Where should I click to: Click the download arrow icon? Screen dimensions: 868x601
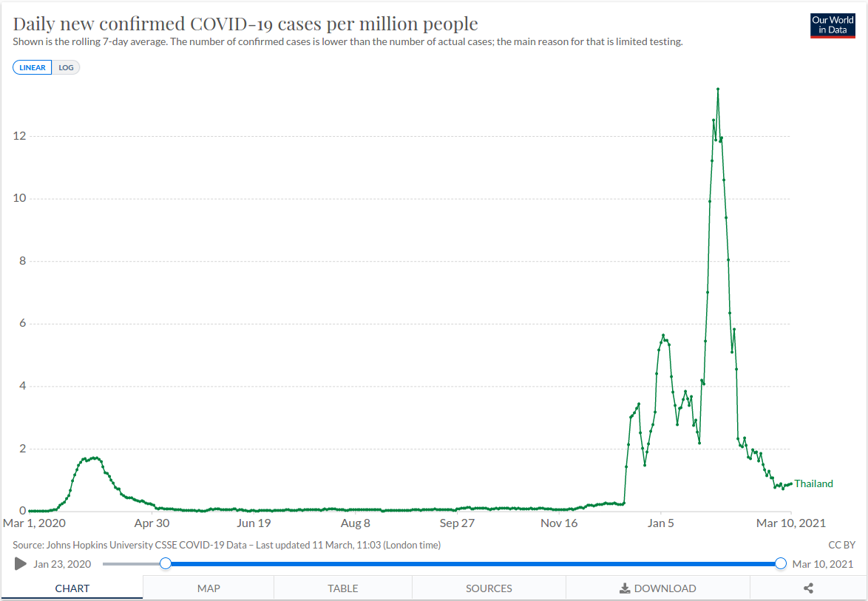coord(625,588)
